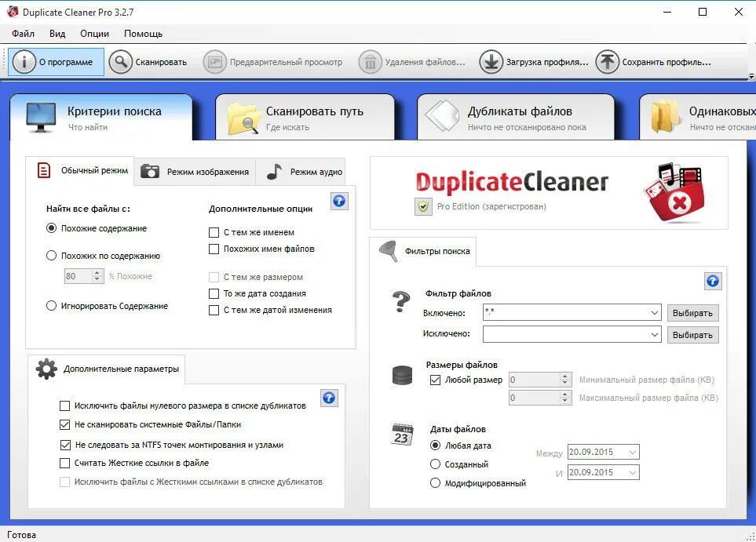Viewport: 756px width, 542px height.
Task: Click the red Duplicate Cleaner folder logo
Action: [x=674, y=193]
